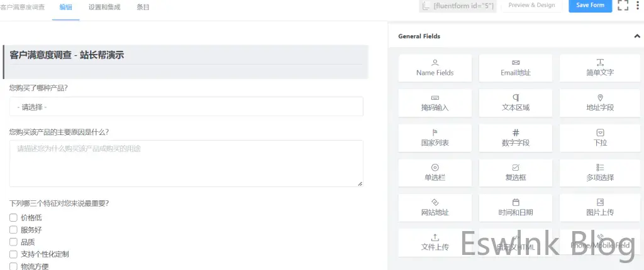Add the Name Fields element
644x270 pixels.
point(435,67)
